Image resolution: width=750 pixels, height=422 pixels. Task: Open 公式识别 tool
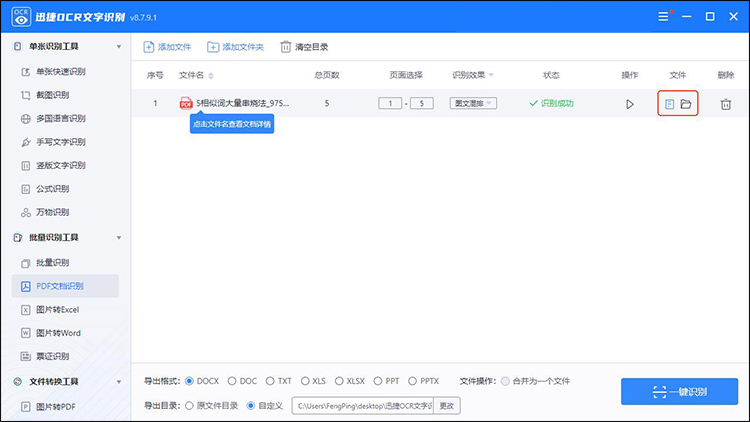[x=53, y=189]
